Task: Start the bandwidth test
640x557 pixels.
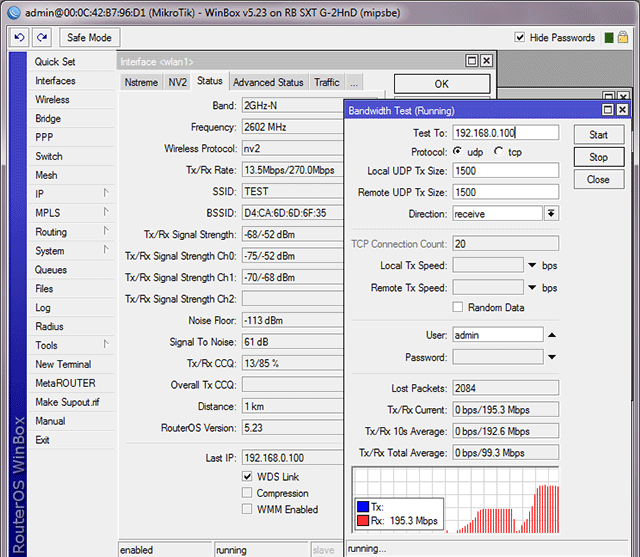Action: click(598, 135)
